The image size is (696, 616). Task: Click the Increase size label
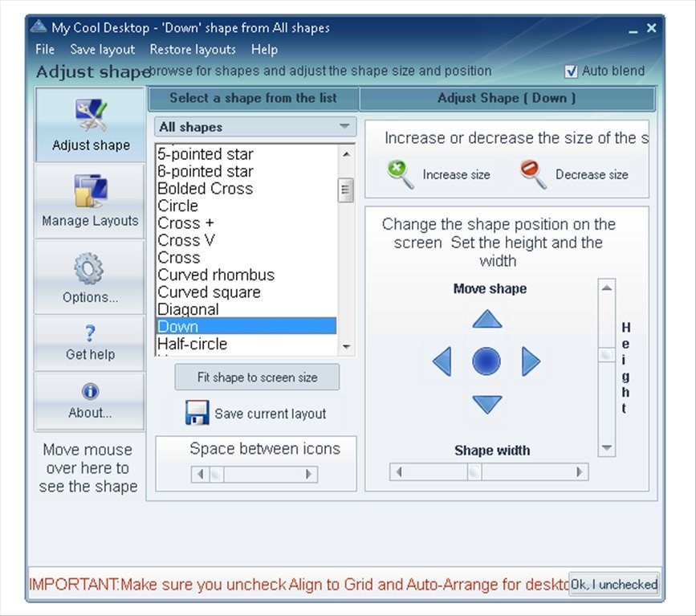click(x=456, y=174)
